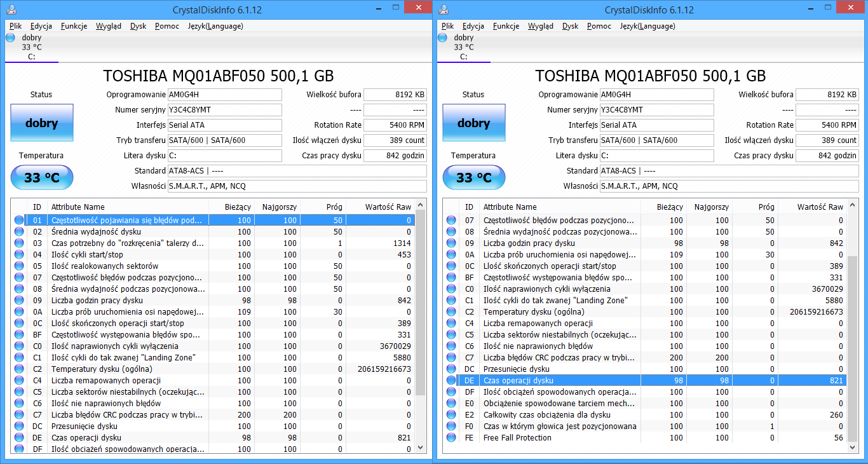Click Litera dysku C: field in left window
Viewport: 868px width, 464px height.
coord(224,156)
